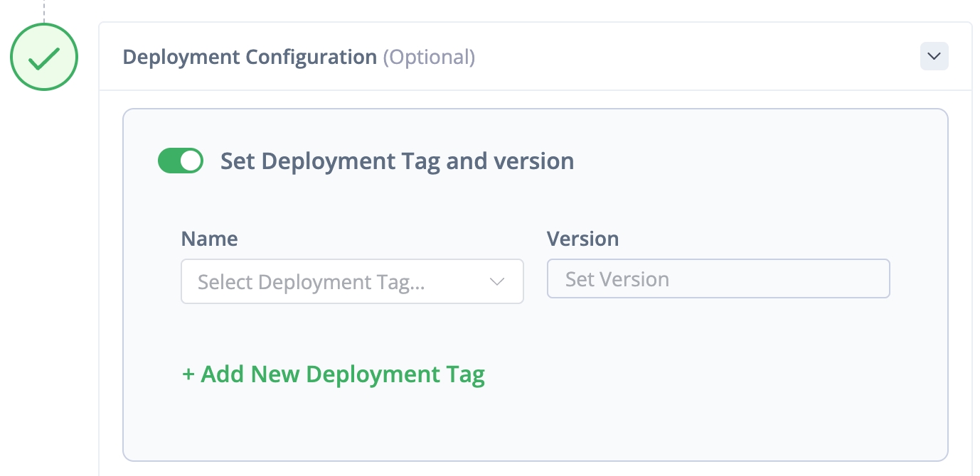Click the 'Set Deployment Tag and version' label
The image size is (980, 476).
pos(397,161)
